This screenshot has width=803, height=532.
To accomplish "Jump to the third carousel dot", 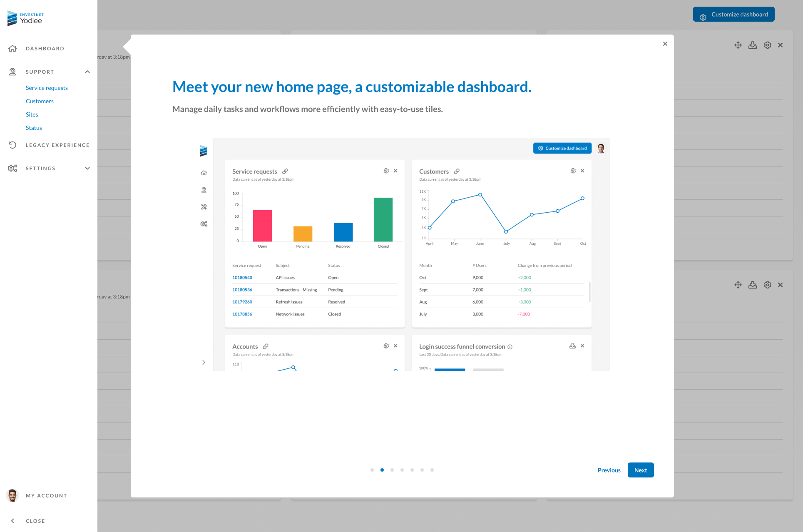I will pos(392,470).
